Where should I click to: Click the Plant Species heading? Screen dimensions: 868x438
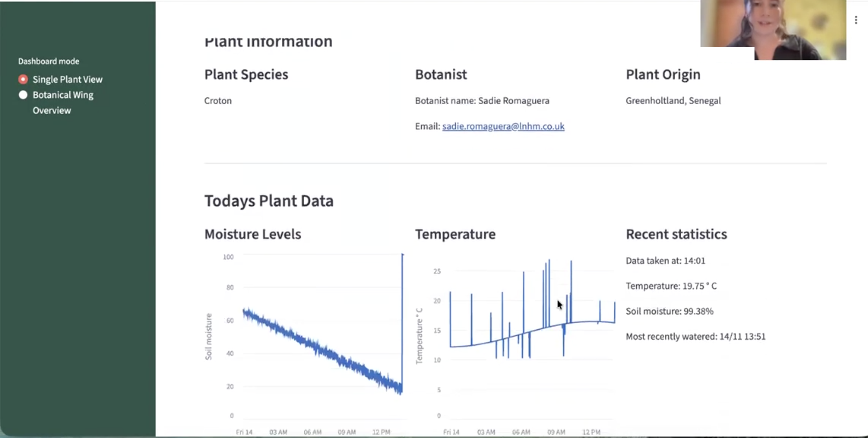pos(246,74)
